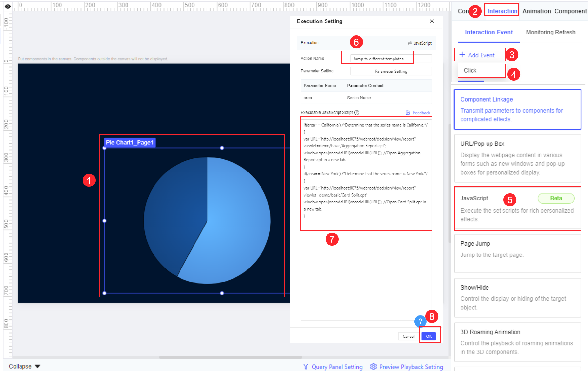Screen dimensions: 588x371
Task: Click the Parameter Name column header
Action: coord(320,86)
